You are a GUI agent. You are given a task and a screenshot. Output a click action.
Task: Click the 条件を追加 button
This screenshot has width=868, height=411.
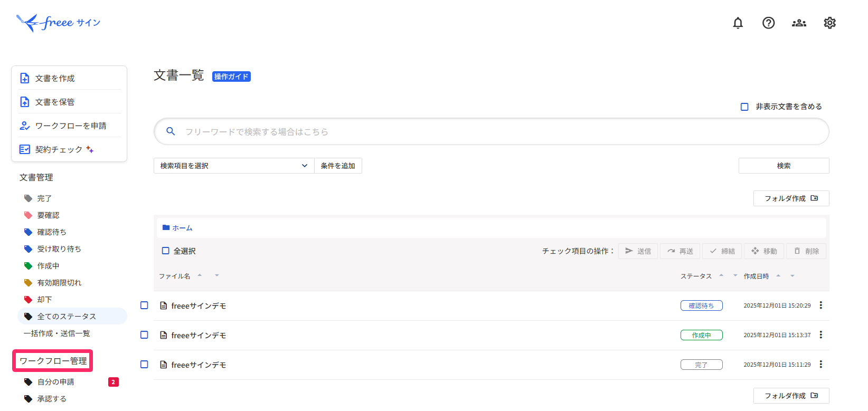(338, 166)
